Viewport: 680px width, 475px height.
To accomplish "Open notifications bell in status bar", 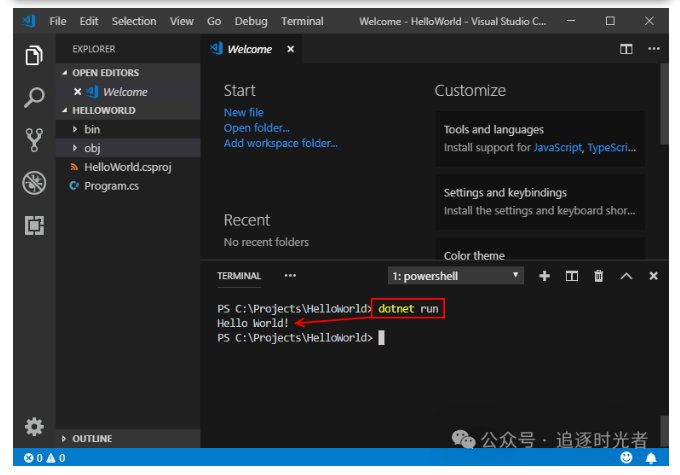I will pyautogui.click(x=651, y=458).
